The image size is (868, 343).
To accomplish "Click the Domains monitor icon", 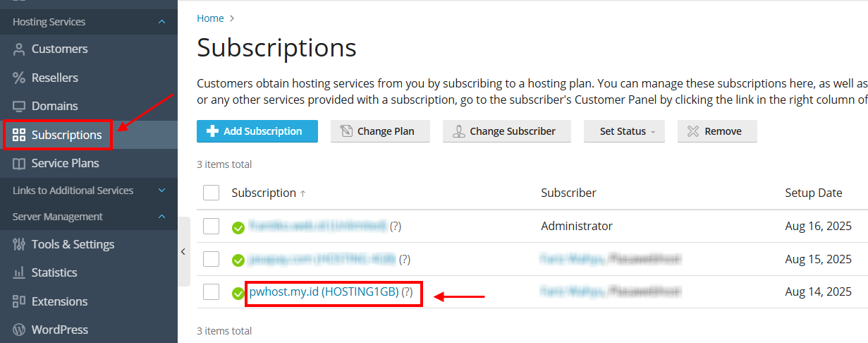I will pyautogui.click(x=19, y=107).
